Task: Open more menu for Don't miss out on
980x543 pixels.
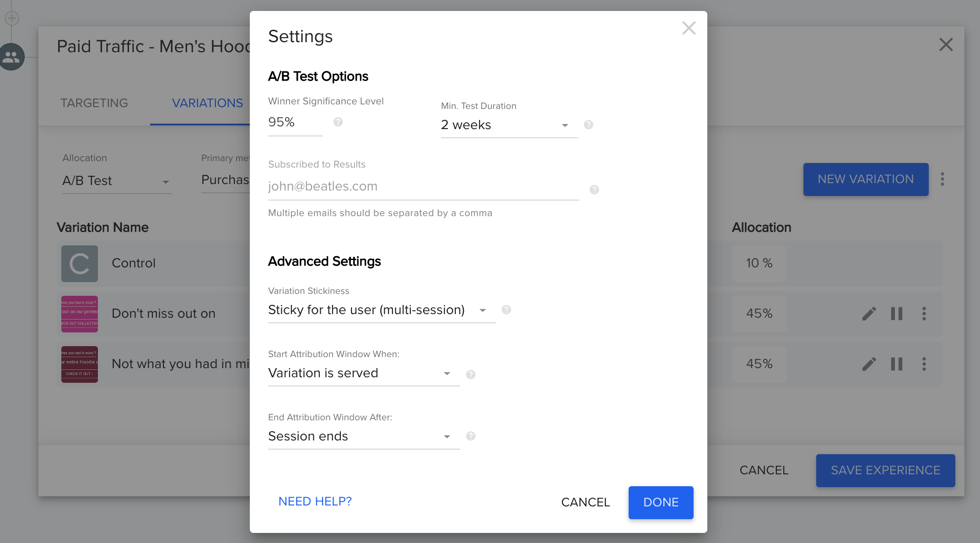Action: (924, 314)
